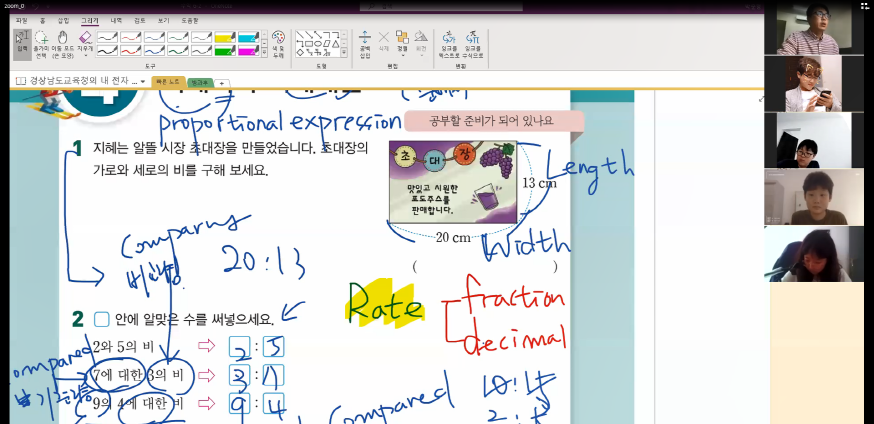This screenshot has height=424, width=874.
Task: Click the expand page arrow icon at the page's right edge
Action: [x=761, y=99]
